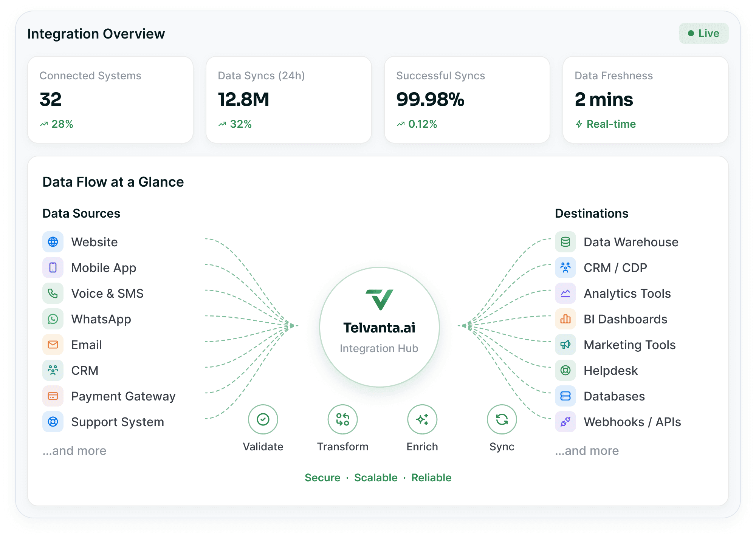Image resolution: width=756 pixels, height=538 pixels.
Task: Click the 'Data Flow at a Glance' heading
Action: (113, 182)
